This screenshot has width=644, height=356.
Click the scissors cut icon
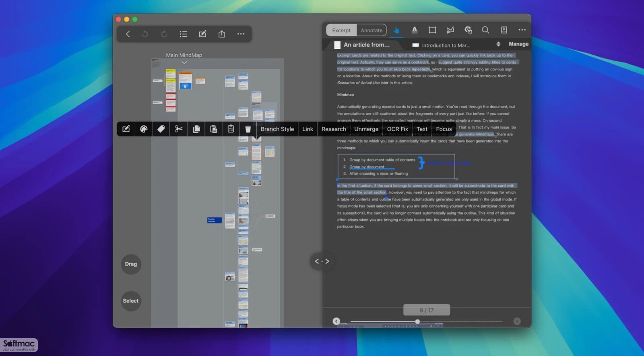tap(179, 129)
